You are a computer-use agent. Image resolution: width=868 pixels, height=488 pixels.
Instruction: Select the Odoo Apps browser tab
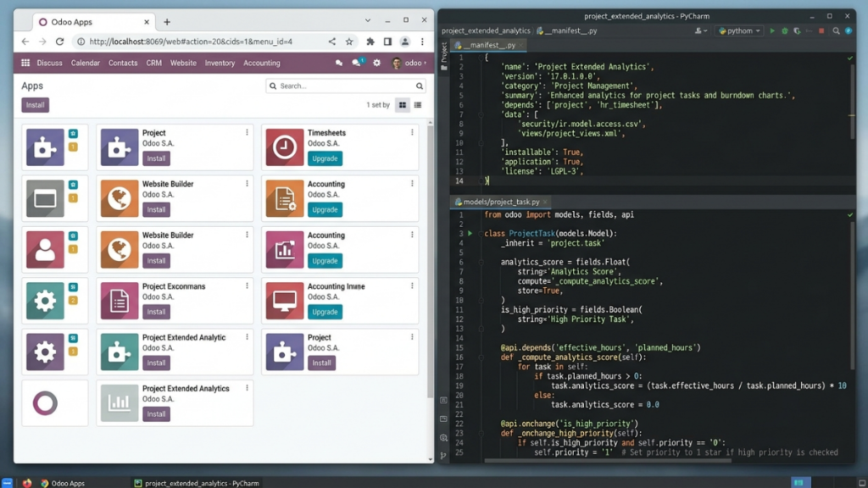tap(93, 22)
